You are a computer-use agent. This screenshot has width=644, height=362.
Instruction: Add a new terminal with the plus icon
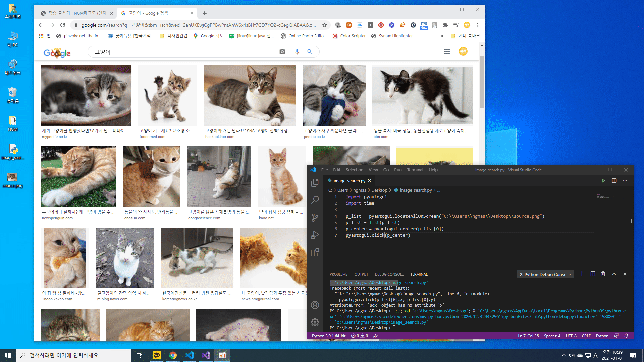582,274
